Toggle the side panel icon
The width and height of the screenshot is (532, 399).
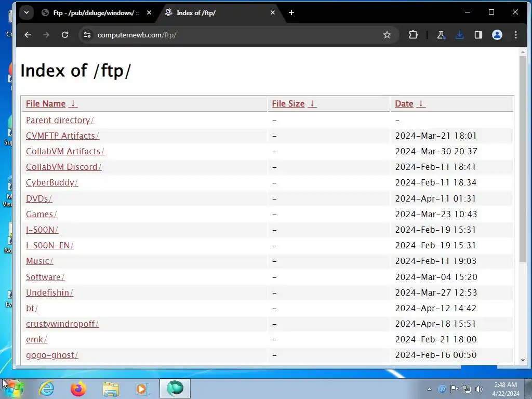coord(478,35)
